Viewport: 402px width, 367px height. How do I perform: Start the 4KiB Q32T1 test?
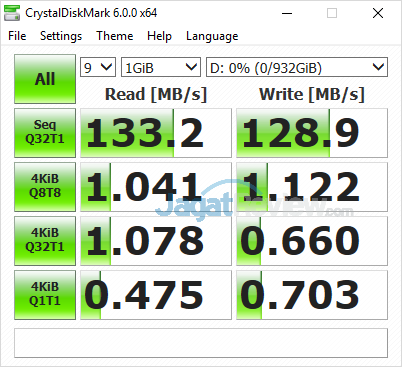point(45,241)
